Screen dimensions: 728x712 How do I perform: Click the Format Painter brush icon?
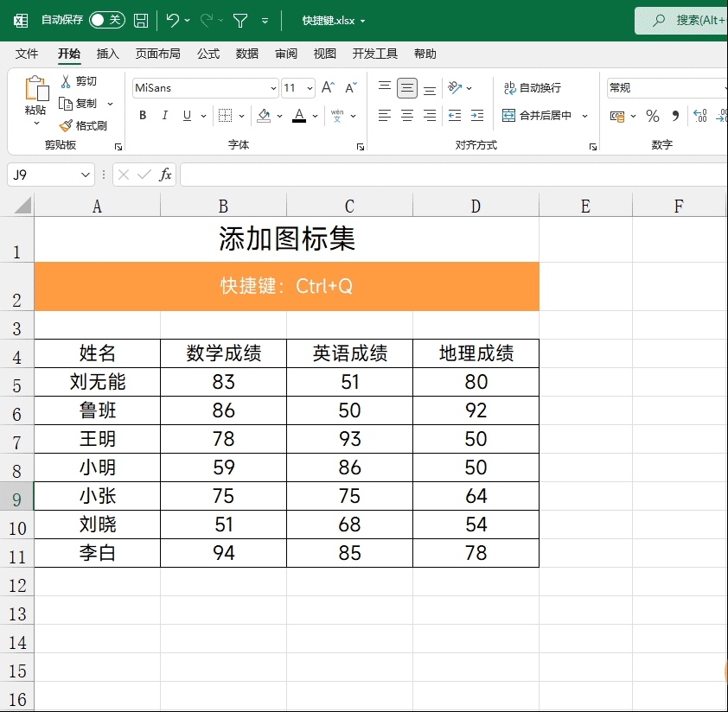coord(66,125)
